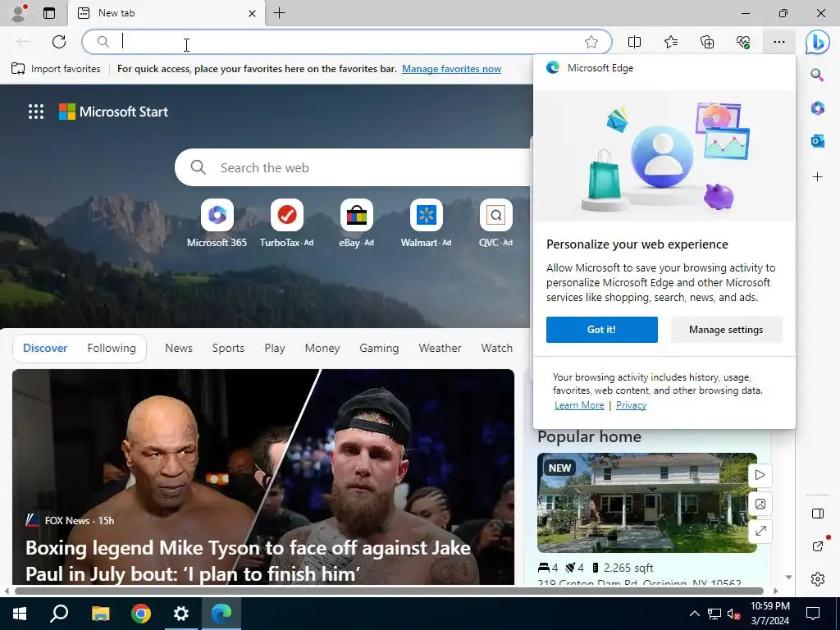Click the vertical scrollbar down arrow

[788, 577]
